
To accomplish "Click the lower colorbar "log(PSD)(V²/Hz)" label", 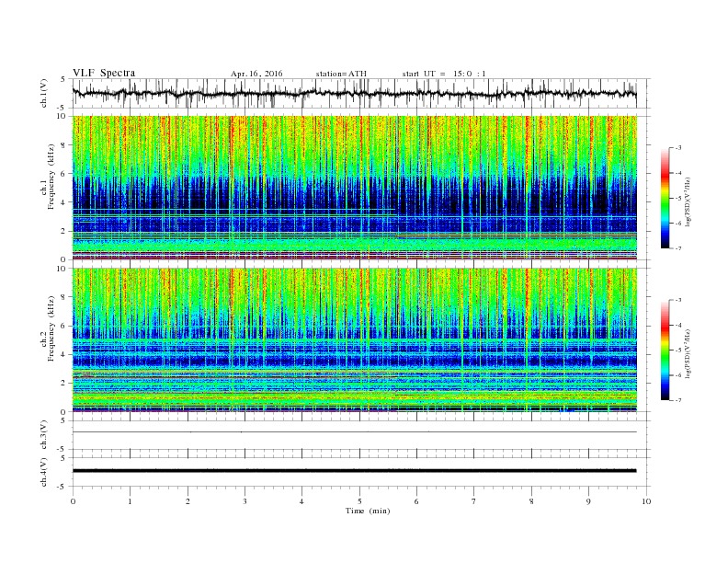I will (688, 353).
